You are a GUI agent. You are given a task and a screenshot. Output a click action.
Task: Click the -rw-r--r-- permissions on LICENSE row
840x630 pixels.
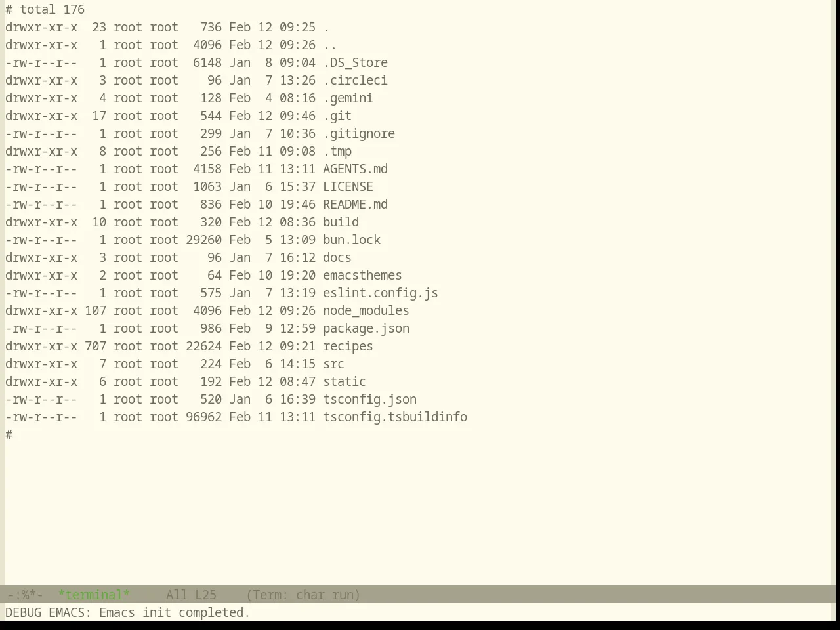point(41,186)
